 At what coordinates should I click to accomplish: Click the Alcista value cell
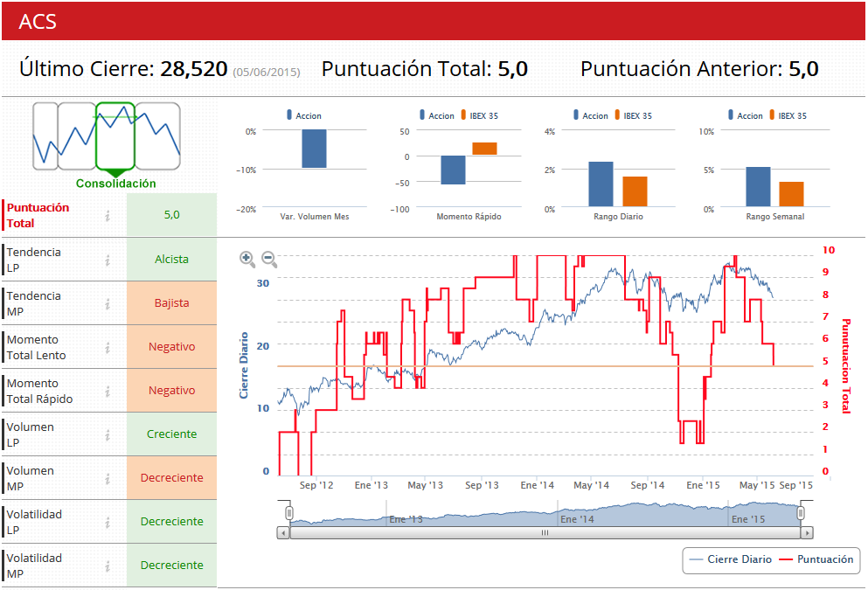coord(171,259)
